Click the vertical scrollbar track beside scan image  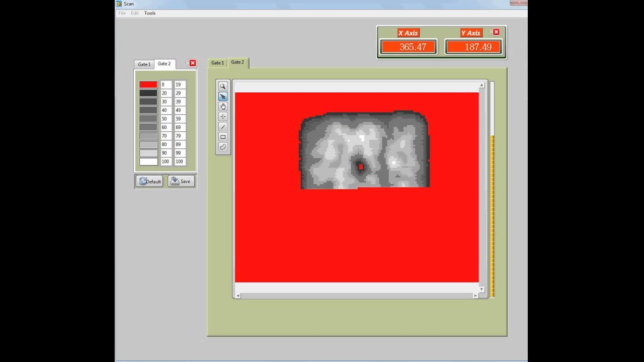[481, 187]
